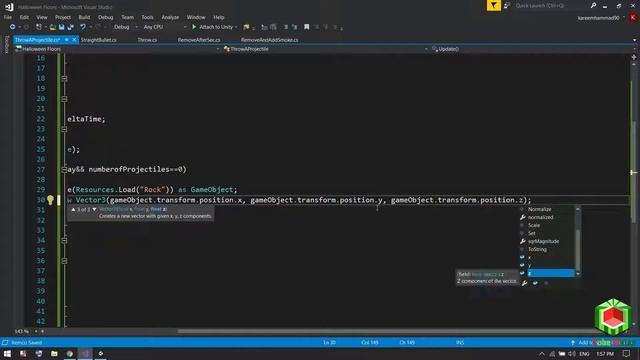
Task: Switch to the Throw.cs tab
Action: 147,40
